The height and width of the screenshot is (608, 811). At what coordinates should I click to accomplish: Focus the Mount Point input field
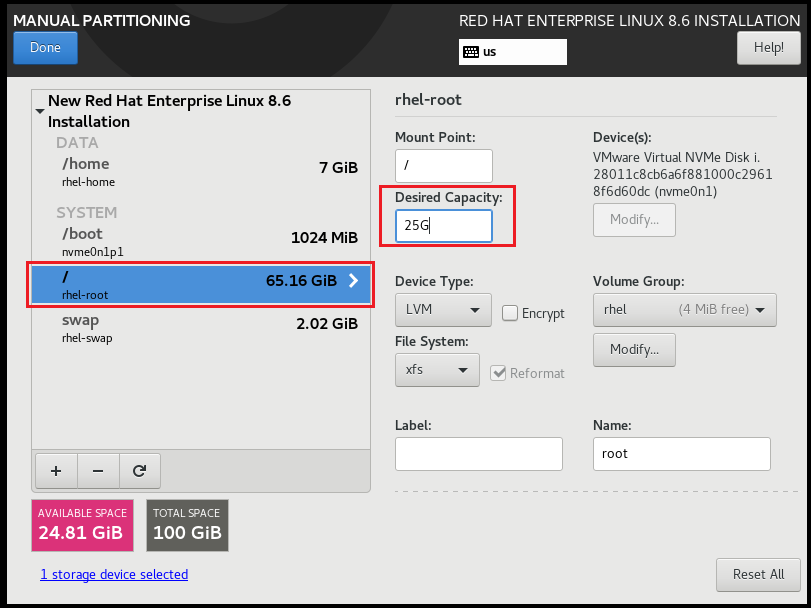[444, 165]
